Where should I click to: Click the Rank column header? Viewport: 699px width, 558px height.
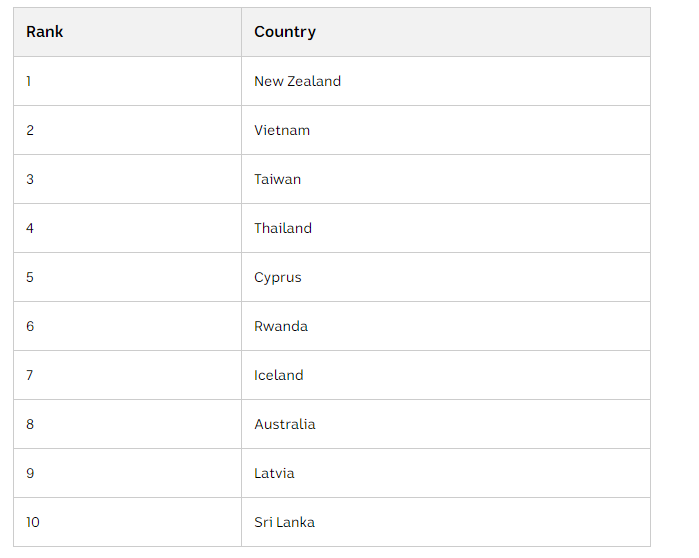[127, 32]
